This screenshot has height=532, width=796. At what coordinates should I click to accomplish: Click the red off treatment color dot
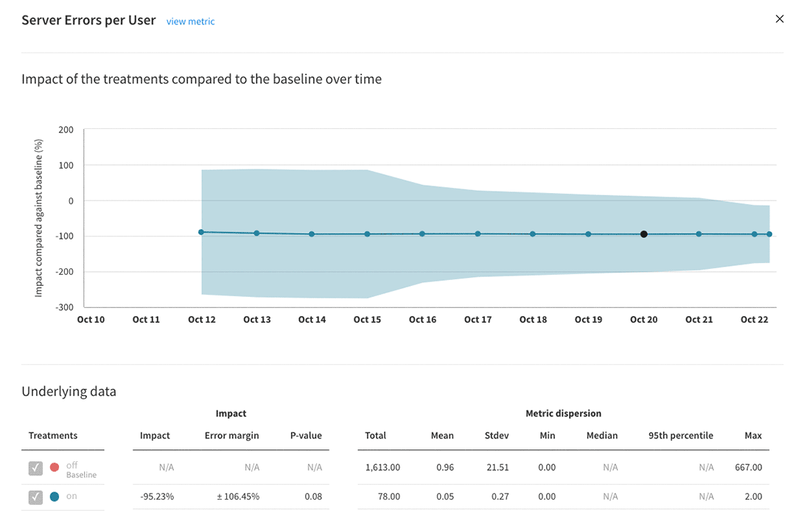point(55,467)
